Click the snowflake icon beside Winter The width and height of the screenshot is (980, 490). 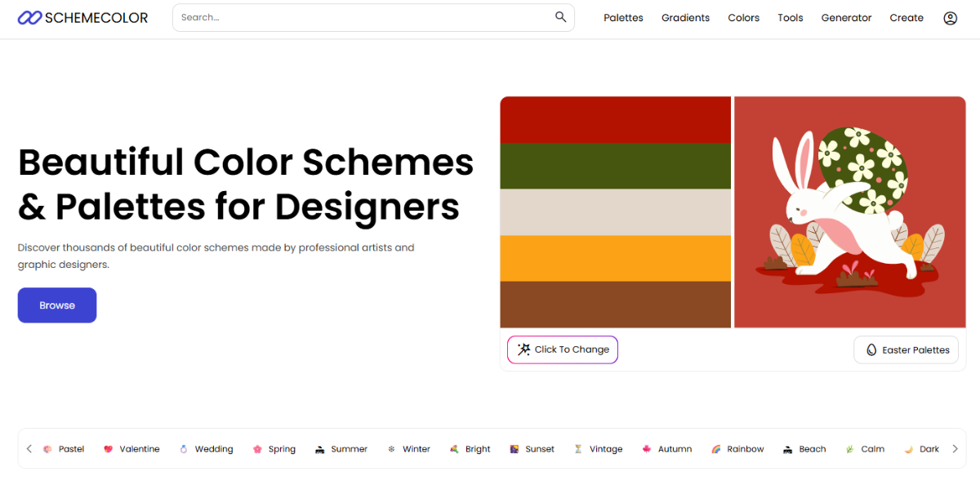tap(391, 448)
